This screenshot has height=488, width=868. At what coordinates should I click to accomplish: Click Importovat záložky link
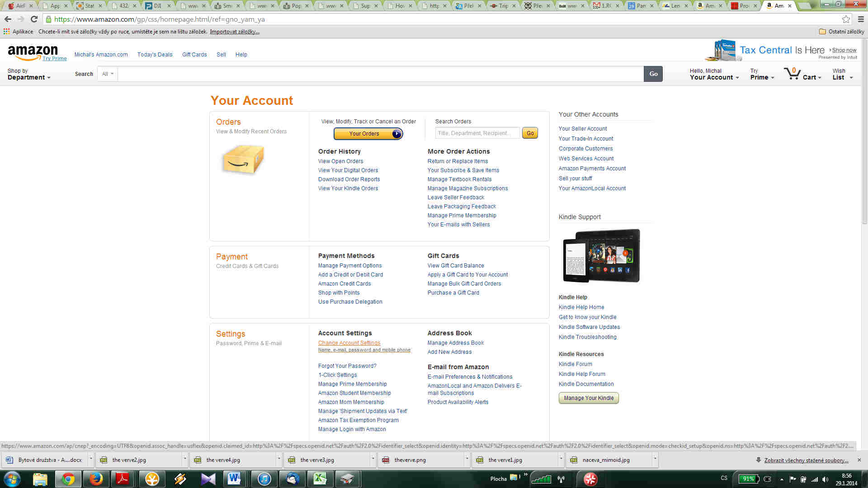coord(235,32)
